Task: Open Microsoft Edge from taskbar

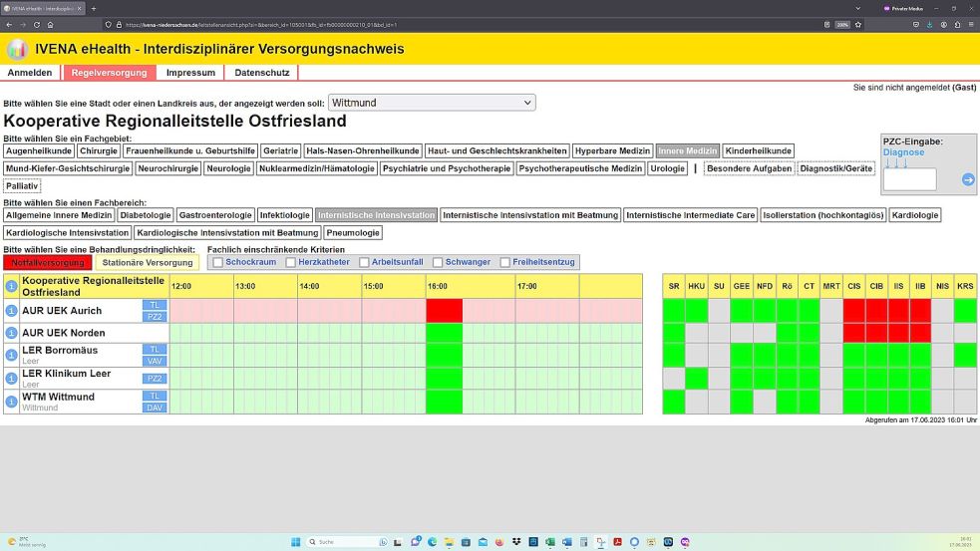Action: point(432,542)
